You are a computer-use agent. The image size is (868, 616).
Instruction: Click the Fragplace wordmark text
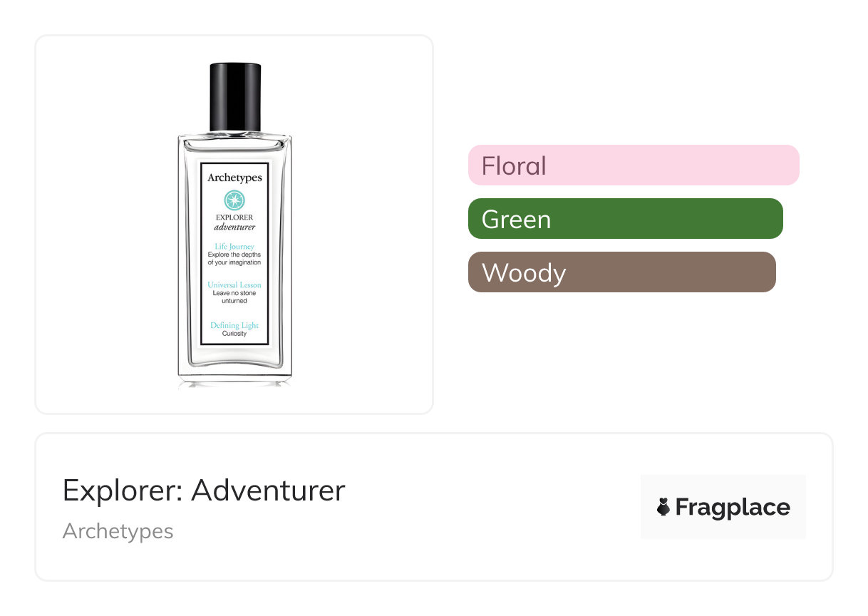coord(733,507)
